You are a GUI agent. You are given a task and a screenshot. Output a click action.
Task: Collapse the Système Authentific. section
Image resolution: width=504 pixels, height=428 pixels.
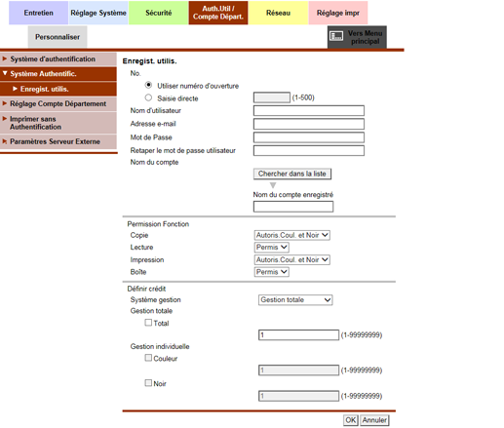(58, 74)
